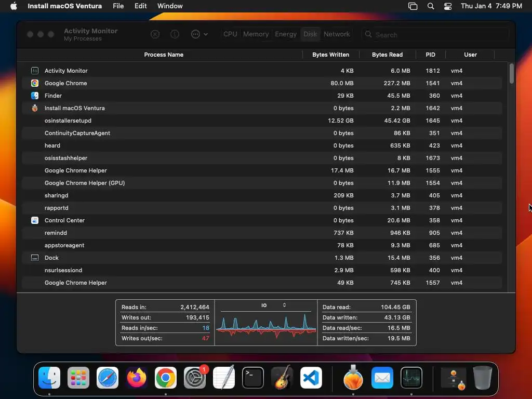
Task: Click the stop process toolbar icon
Action: [155, 34]
